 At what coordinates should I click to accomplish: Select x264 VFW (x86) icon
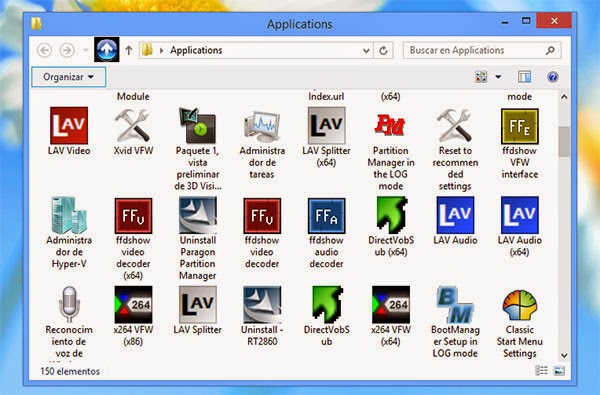(133, 305)
